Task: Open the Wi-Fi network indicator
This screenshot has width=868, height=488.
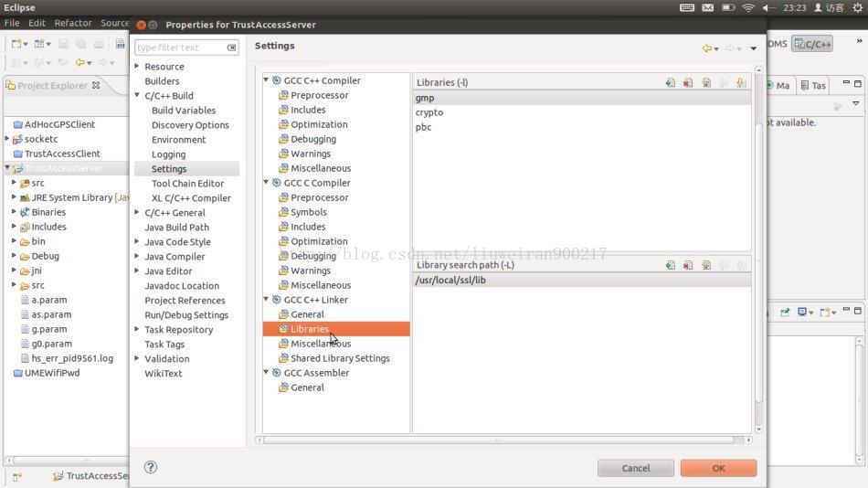Action: pos(748,7)
